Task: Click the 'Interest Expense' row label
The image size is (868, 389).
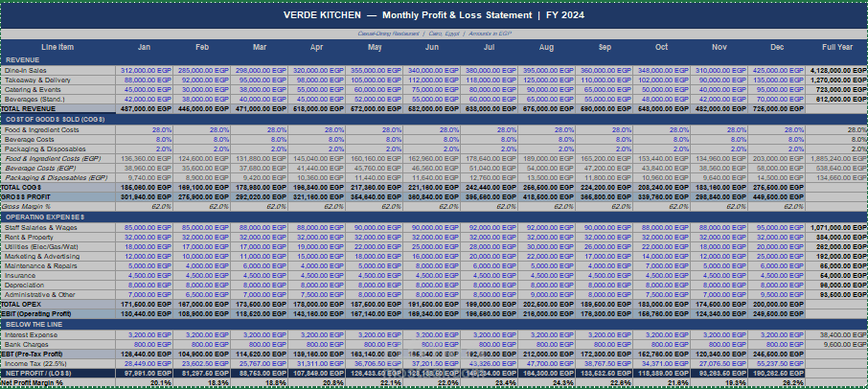Action: click(x=58, y=334)
